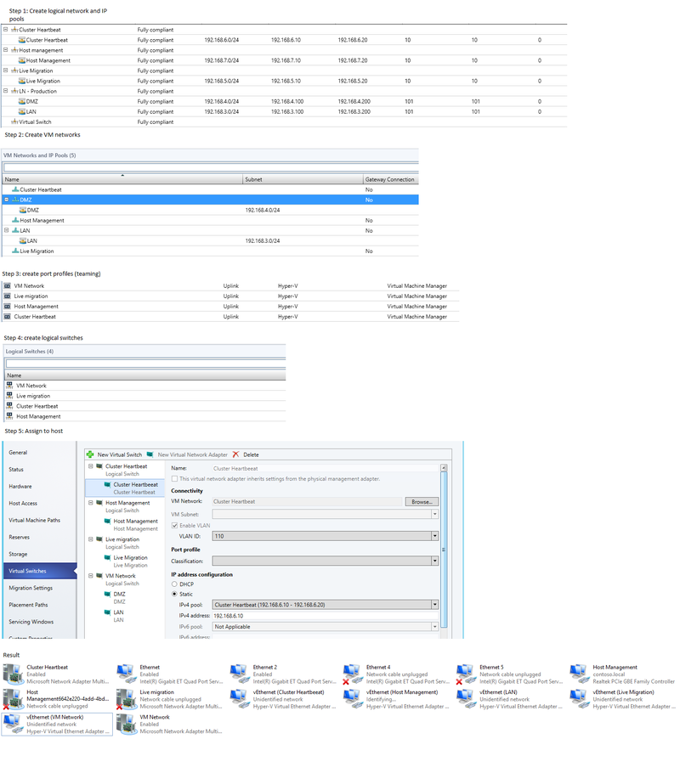This screenshot has height=784, width=680.
Task: Enable the VLAN checkbox
Action: coord(173,526)
